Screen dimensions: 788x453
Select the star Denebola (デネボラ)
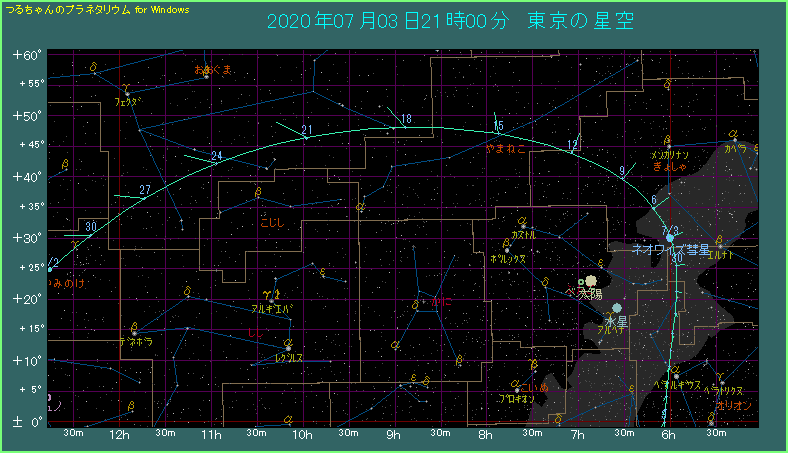coord(135,332)
